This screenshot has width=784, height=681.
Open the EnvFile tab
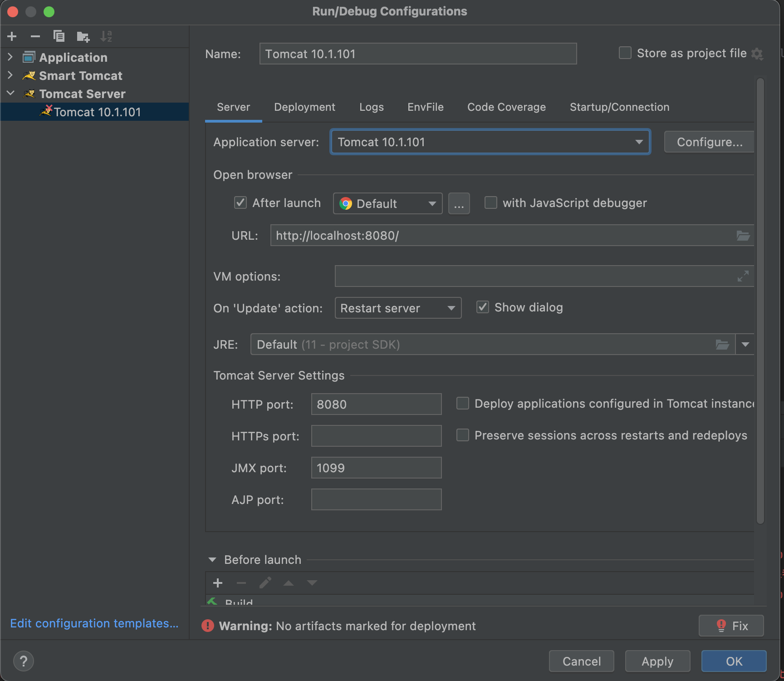(426, 107)
